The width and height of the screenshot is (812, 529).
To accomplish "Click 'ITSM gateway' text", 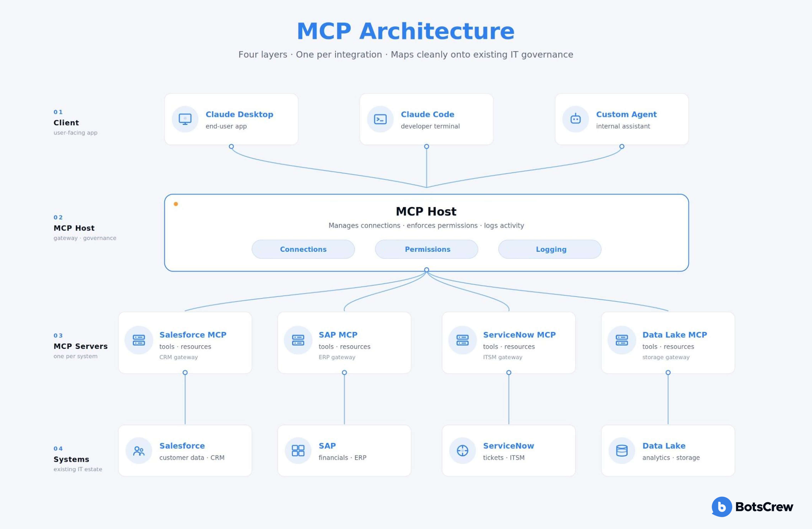I will 503,357.
